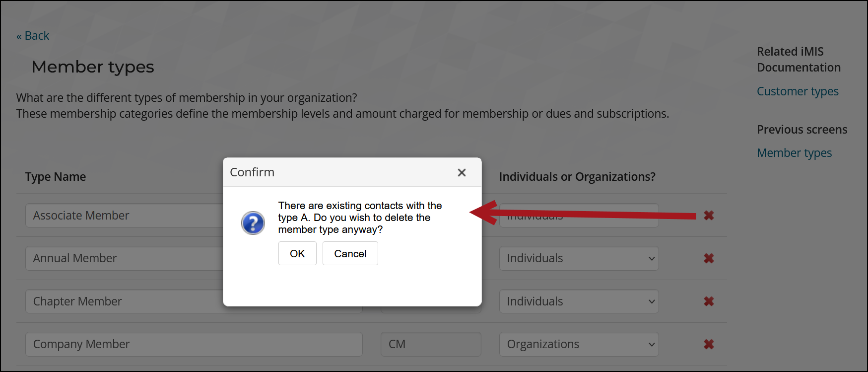The image size is (868, 372).
Task: Delete the Chapter Member type row
Action: click(709, 301)
